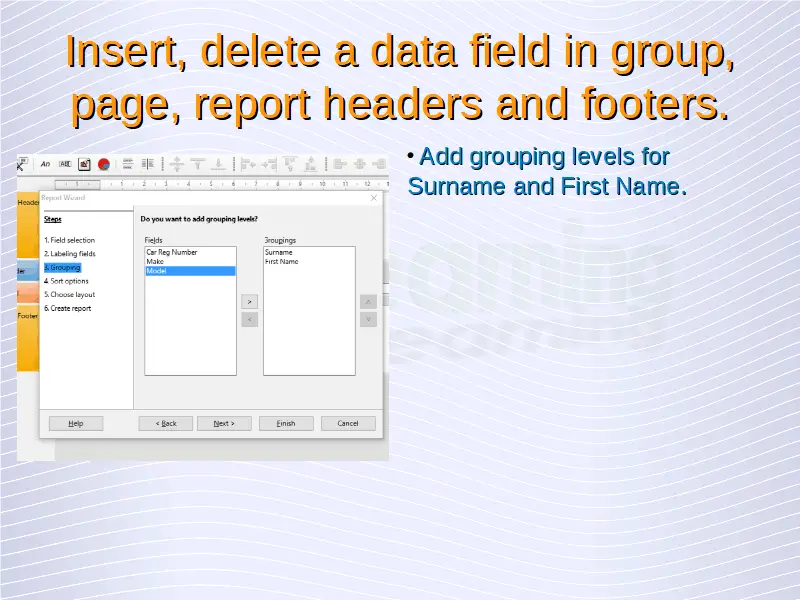
Task: Click Align Top on Section icon
Action: 290,164
